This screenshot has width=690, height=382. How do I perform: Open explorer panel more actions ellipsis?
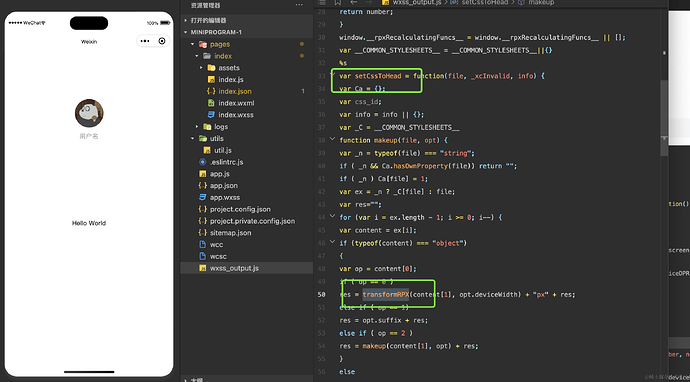click(x=299, y=5)
